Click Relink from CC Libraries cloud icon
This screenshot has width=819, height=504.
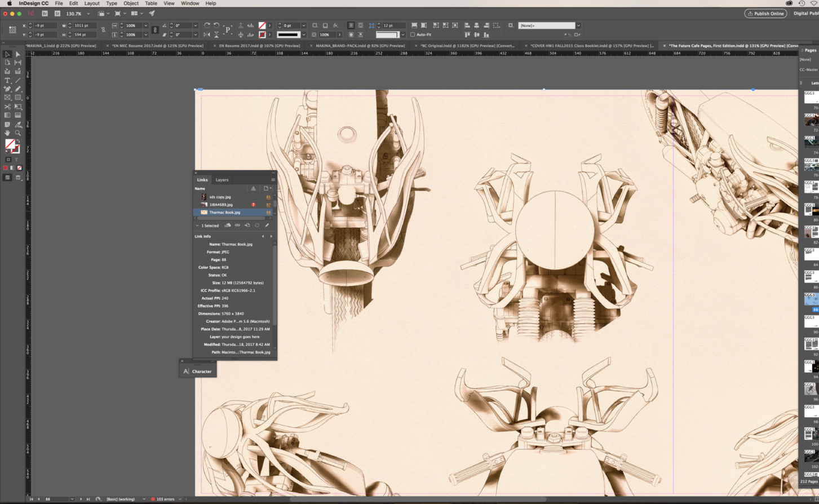click(x=228, y=226)
